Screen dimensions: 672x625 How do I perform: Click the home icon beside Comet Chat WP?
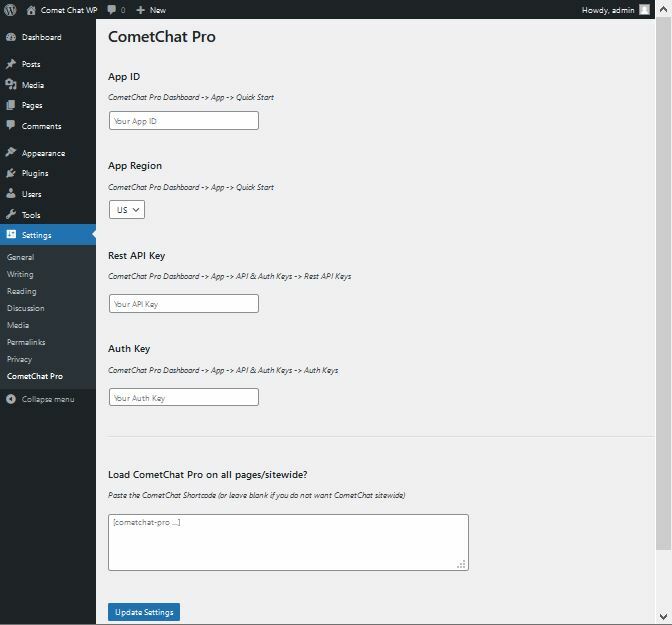pos(31,10)
